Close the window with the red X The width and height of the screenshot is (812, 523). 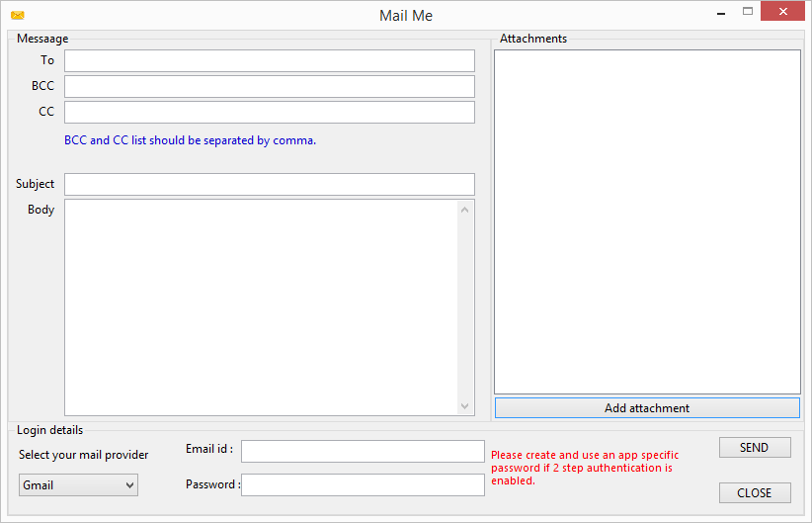click(x=782, y=11)
